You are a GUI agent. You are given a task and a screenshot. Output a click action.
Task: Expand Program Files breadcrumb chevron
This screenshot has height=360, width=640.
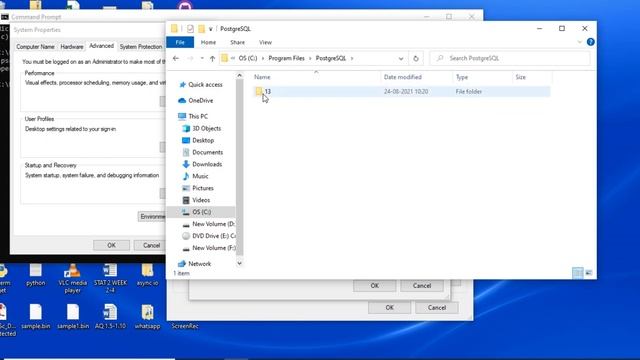tap(310, 58)
